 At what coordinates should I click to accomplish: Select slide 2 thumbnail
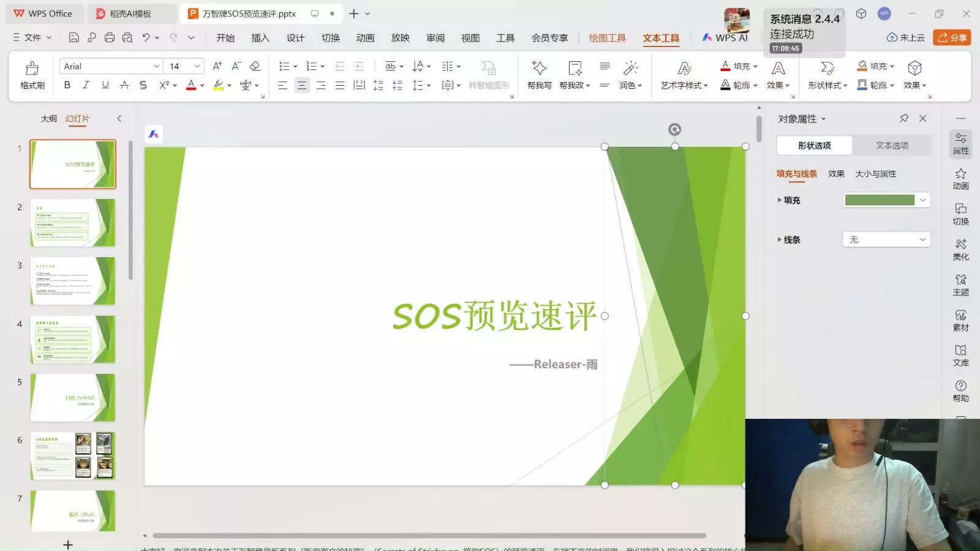tap(73, 222)
